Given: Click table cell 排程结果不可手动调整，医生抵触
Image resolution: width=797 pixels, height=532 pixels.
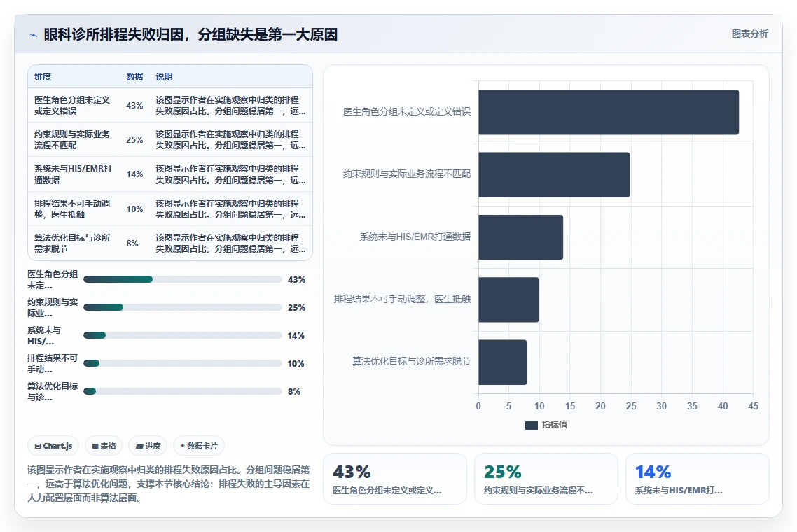Looking at the screenshot, I should pyautogui.click(x=72, y=209).
